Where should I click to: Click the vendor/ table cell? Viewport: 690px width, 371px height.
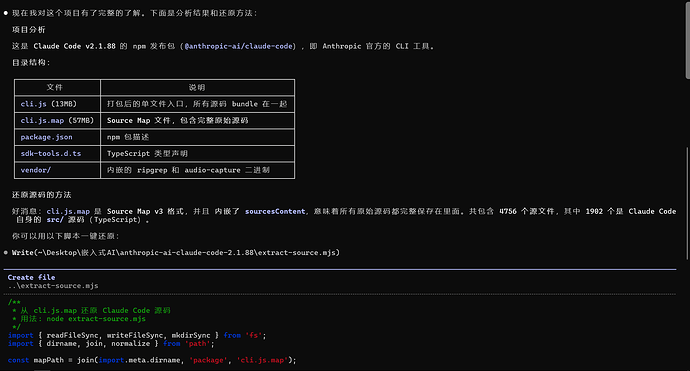click(x=58, y=170)
